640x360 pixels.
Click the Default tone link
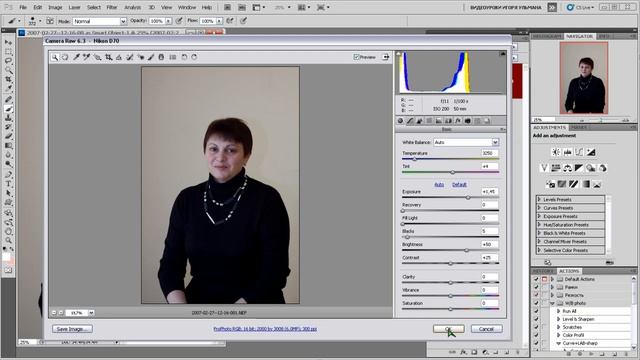pyautogui.click(x=459, y=185)
